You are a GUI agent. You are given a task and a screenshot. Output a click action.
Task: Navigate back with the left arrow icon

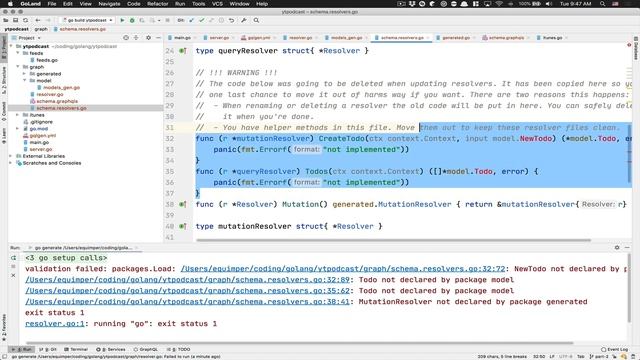(38, 20)
